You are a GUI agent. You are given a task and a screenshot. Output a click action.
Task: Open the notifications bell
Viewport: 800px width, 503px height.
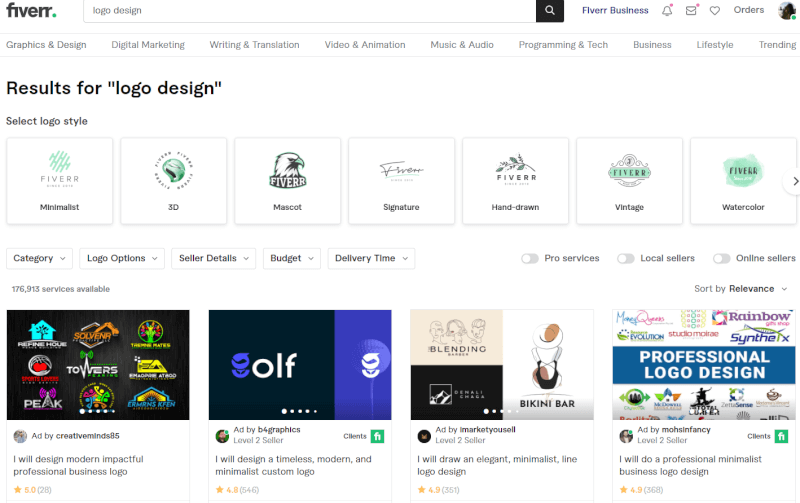[667, 10]
